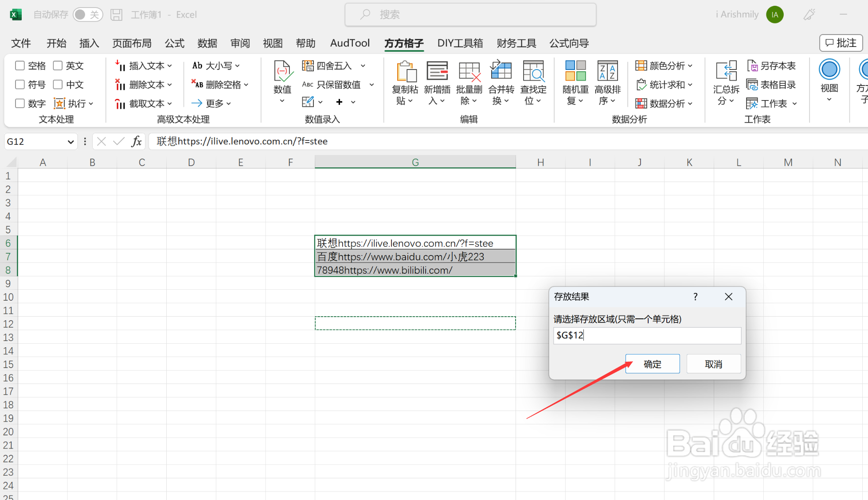Screen dimensions: 868x500
Task: Click the 搜索 search box
Action: click(x=470, y=15)
